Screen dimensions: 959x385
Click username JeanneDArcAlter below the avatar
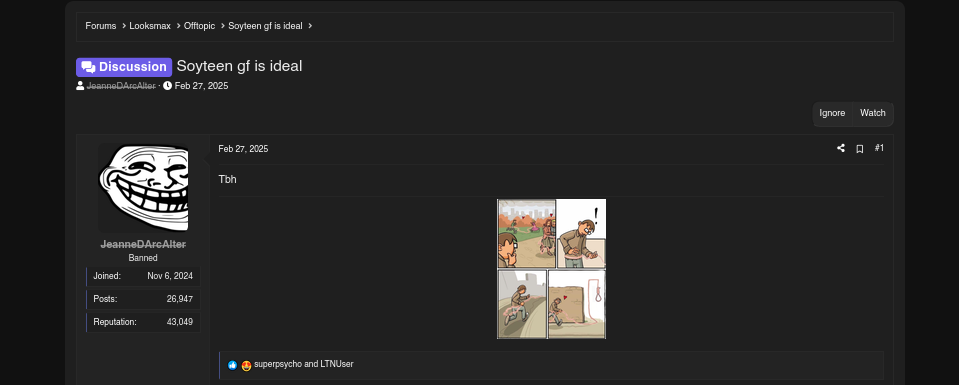[x=143, y=244]
